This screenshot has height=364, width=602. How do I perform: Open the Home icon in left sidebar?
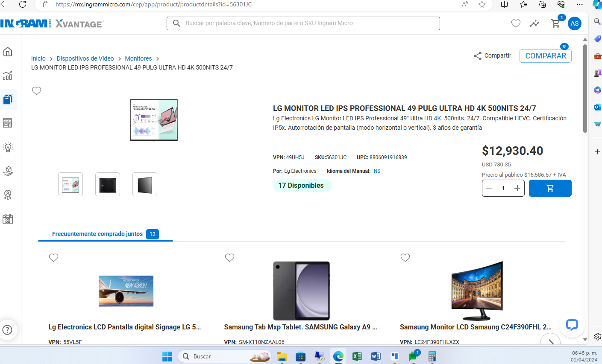pyautogui.click(x=8, y=52)
